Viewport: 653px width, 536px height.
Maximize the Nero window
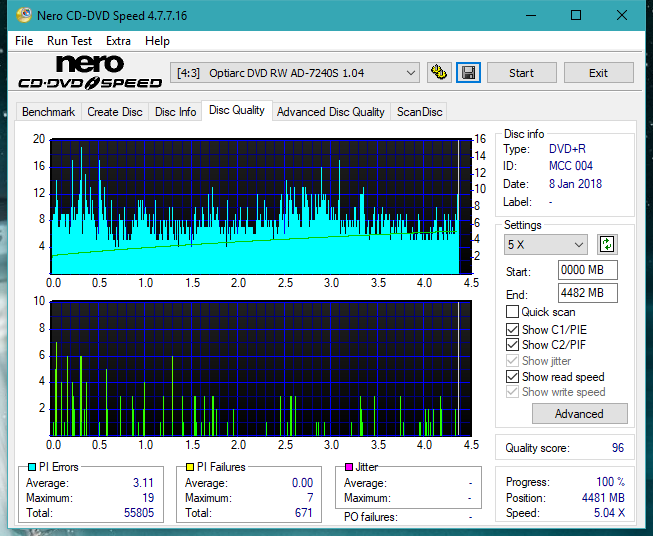click(x=576, y=15)
